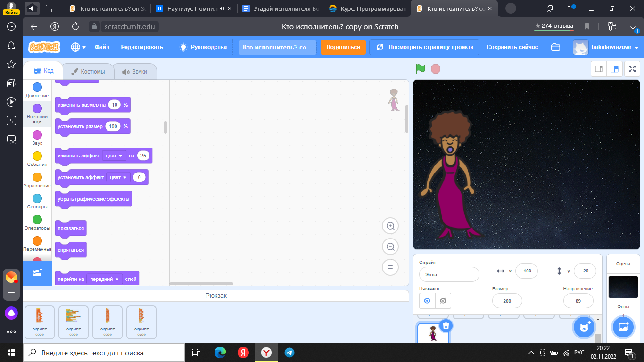
Task: Select the Управление block category
Action: (x=37, y=180)
